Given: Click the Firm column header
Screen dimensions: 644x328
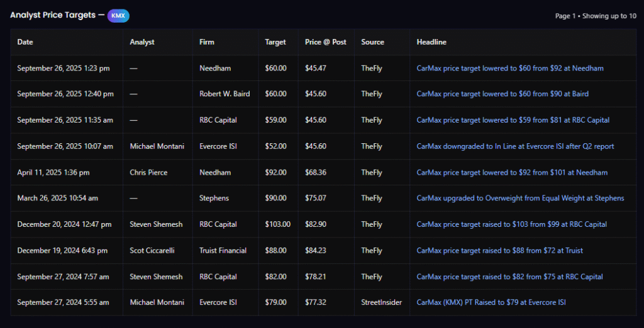Looking at the screenshot, I should pos(207,42).
